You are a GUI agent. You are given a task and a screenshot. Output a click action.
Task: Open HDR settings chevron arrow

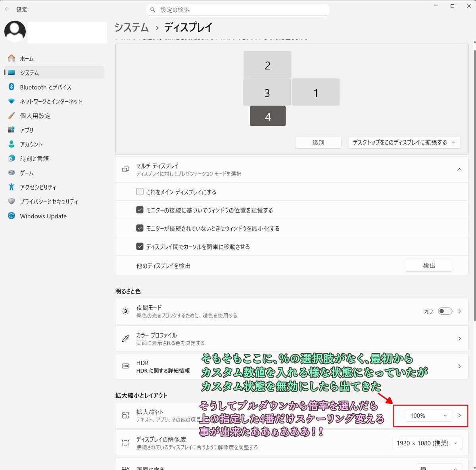coord(459,366)
